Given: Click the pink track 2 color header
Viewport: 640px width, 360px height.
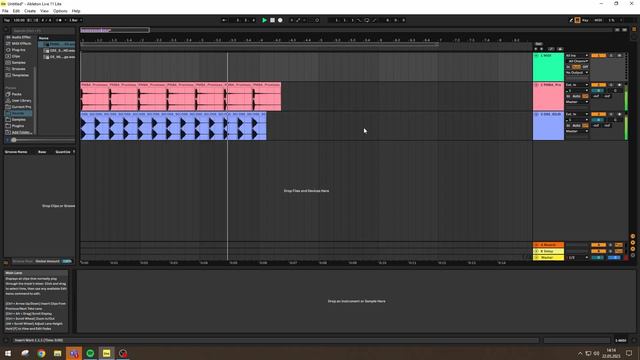Looking at the screenshot, I should point(548,97).
